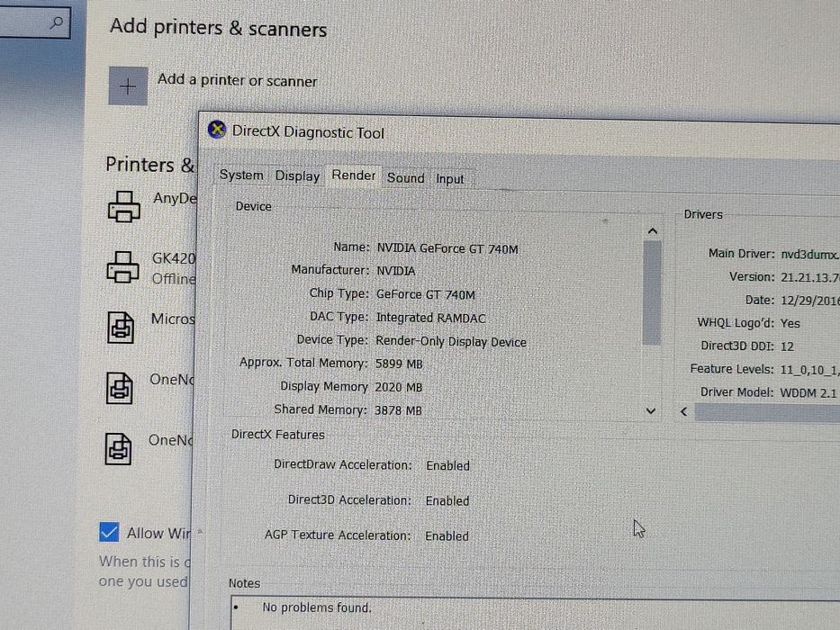Switch to the Sound tab
The image size is (840, 630).
point(405,178)
